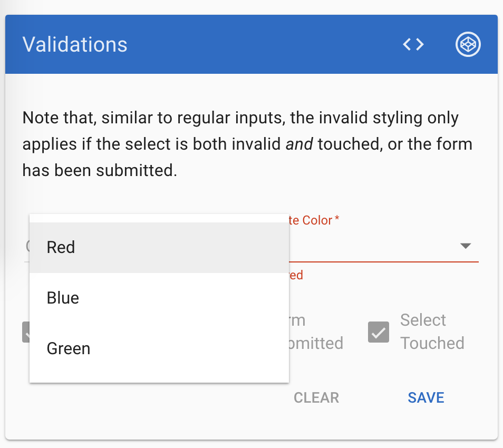Click the right angle bracket of the code icon
Screen dimensions: 503x448
coord(419,44)
